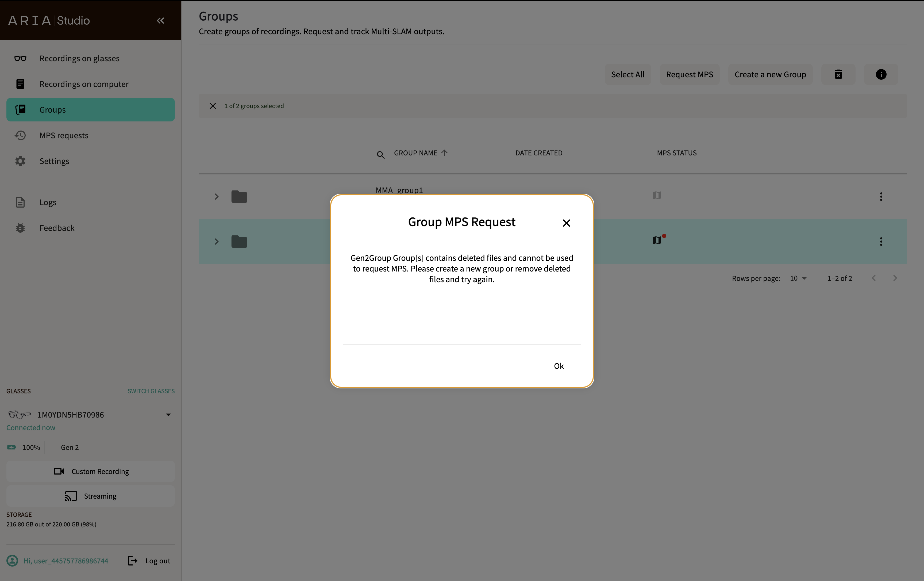Click the bug icon beside Feedback

coord(20,228)
